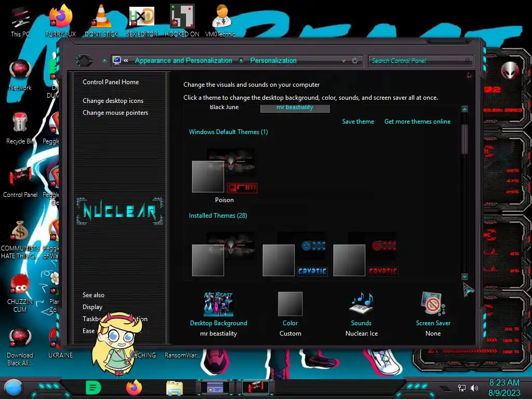The image size is (532, 399).
Task: Select the first installed alien theme thumbnail
Action: coord(224,254)
